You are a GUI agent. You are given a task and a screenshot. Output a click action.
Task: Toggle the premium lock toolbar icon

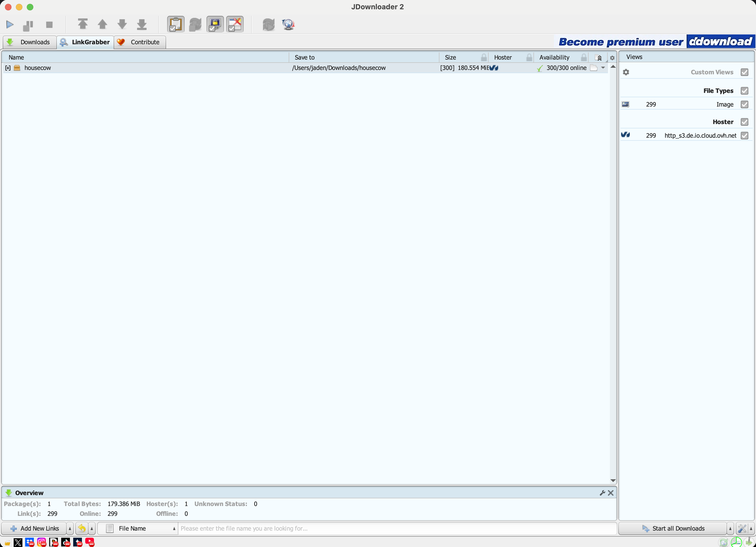pyautogui.click(x=215, y=24)
